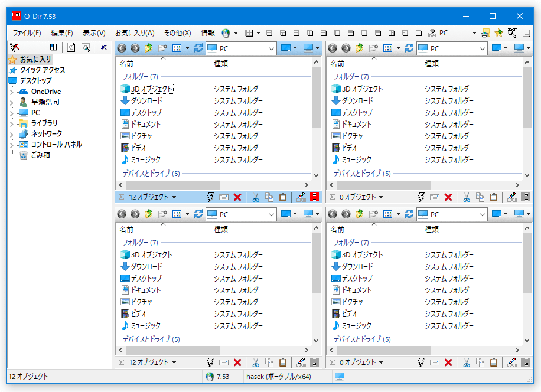Click the red active-pane icon in top-left status bar
Image resolution: width=541 pixels, height=392 pixels.
[x=314, y=197]
